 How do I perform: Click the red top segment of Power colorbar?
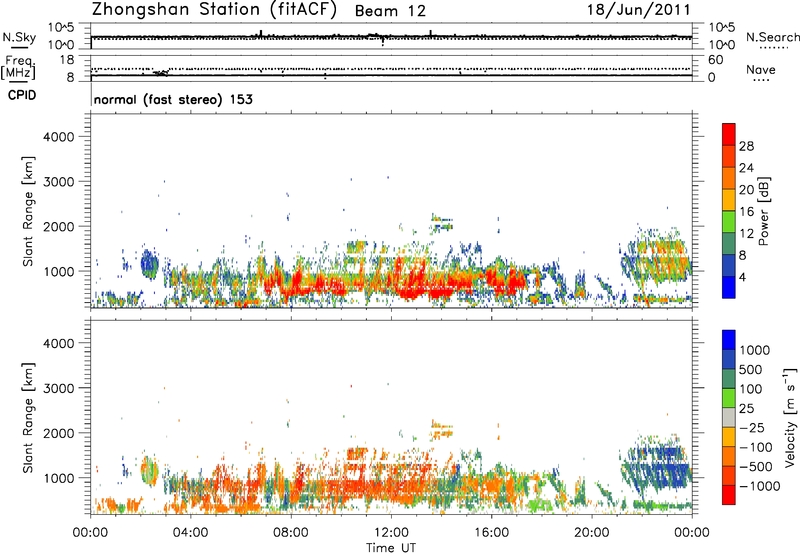tap(729, 134)
